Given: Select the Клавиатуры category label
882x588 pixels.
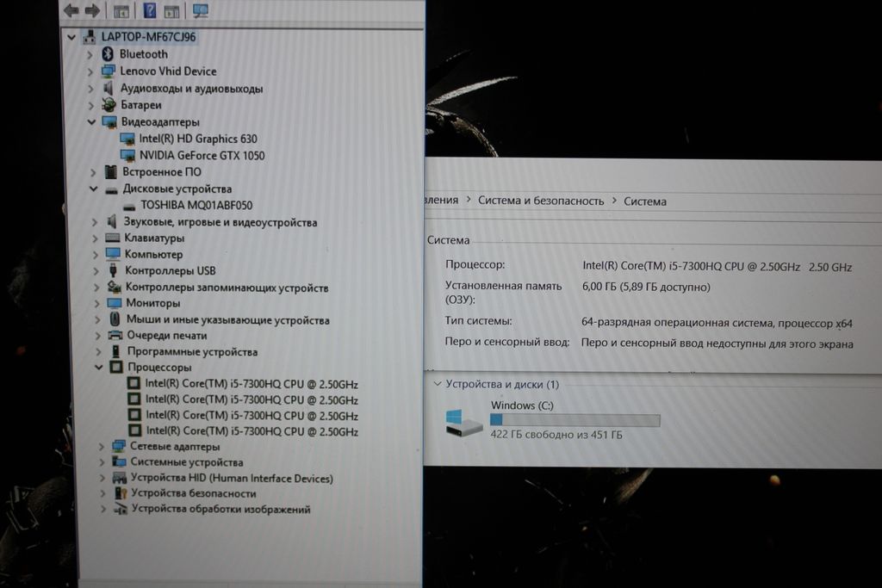Looking at the screenshot, I should [x=154, y=238].
